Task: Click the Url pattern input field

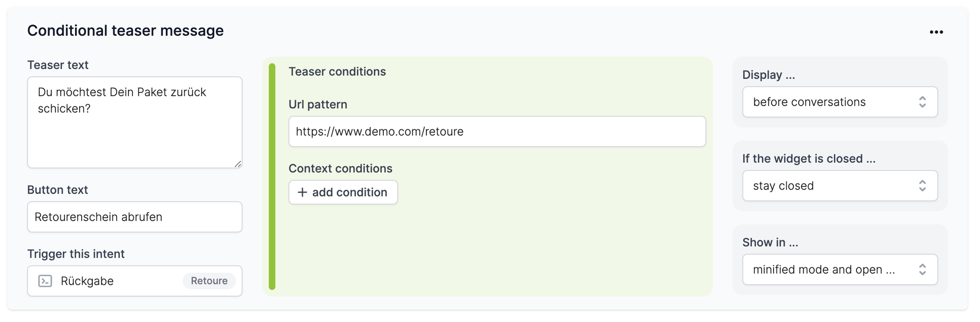Action: pyautogui.click(x=497, y=131)
